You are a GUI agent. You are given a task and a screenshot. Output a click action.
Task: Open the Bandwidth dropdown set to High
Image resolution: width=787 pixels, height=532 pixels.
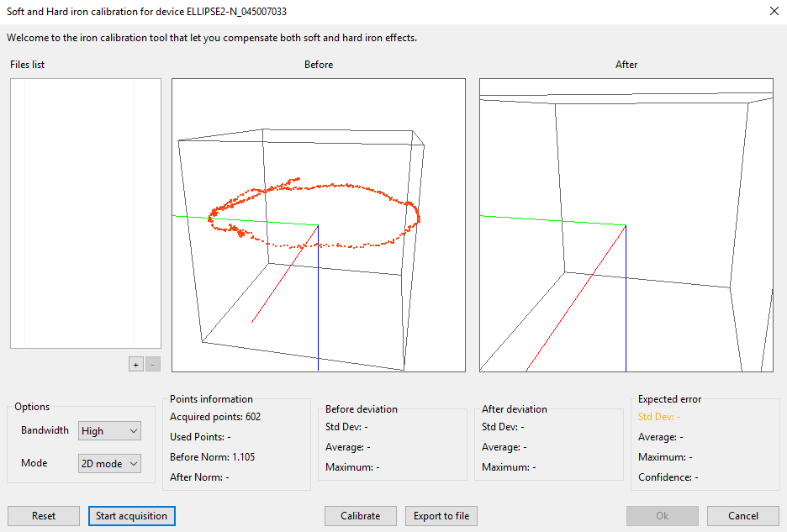109,430
